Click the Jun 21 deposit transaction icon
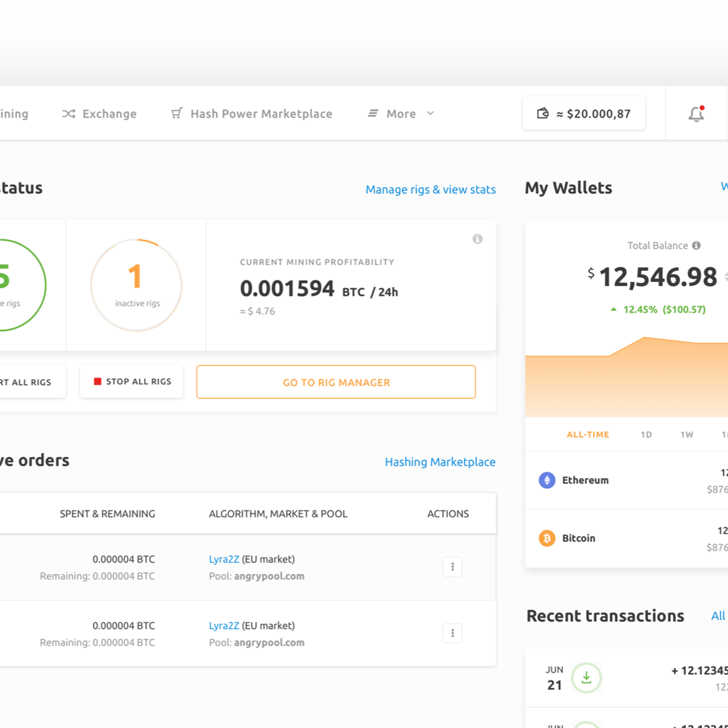 coord(586,678)
